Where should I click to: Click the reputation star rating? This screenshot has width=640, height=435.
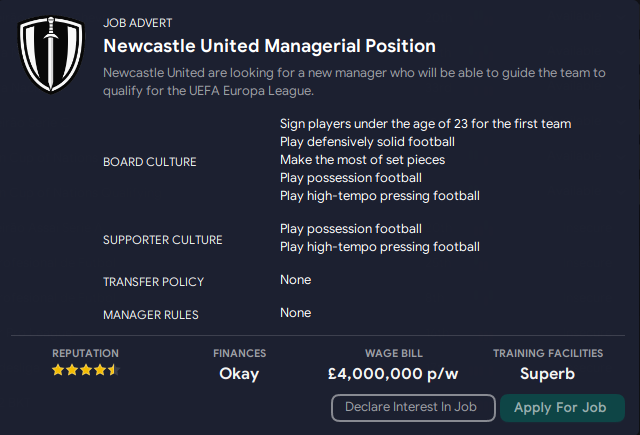pos(85,370)
